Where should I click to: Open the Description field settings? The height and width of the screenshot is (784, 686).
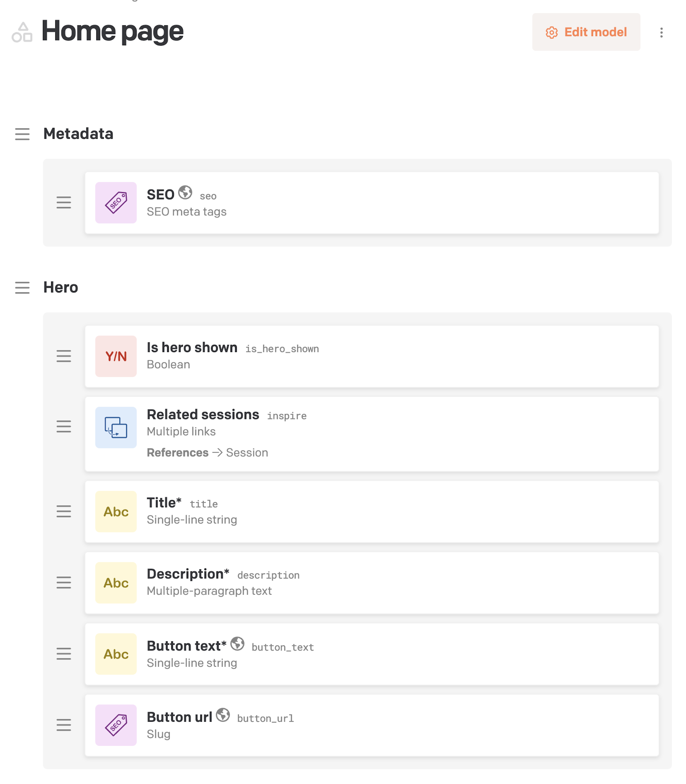(372, 583)
